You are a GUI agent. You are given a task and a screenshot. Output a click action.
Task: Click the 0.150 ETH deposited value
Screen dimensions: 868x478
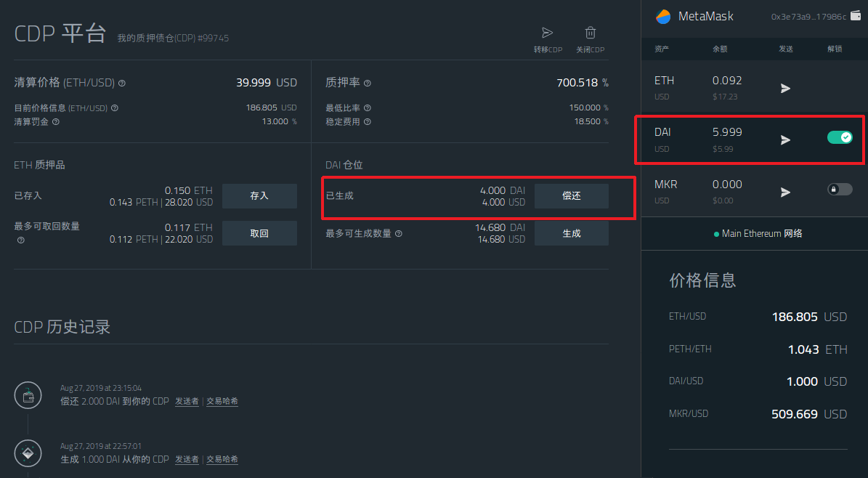pyautogui.click(x=188, y=190)
